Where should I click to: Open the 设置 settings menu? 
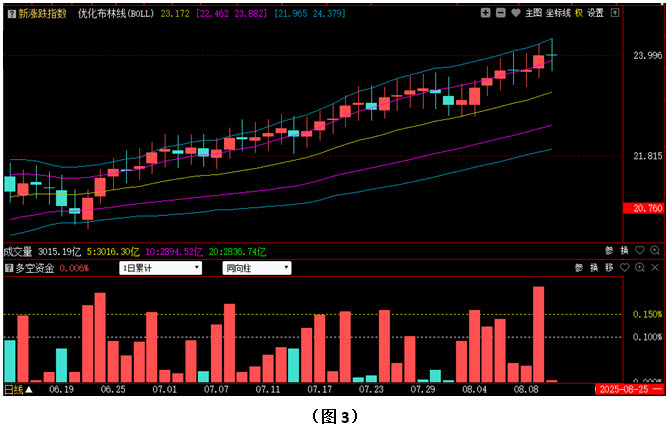point(595,13)
